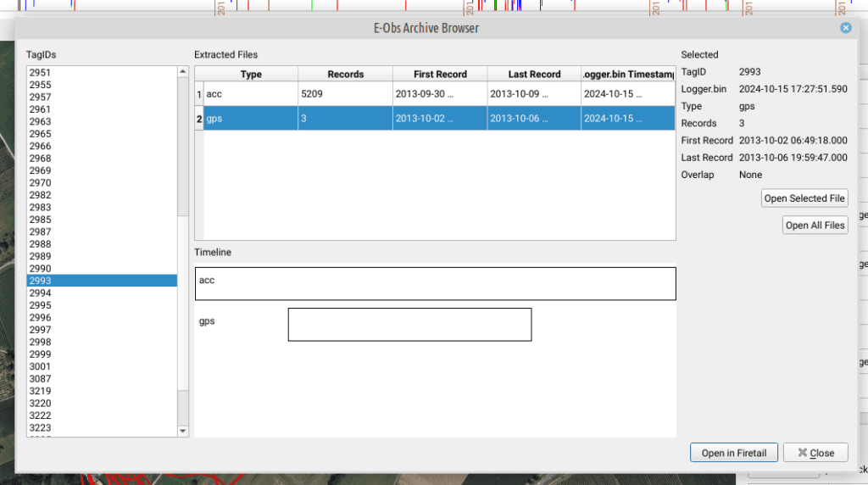The image size is (868, 485).
Task: Click the Close button at bottom
Action: (x=815, y=452)
